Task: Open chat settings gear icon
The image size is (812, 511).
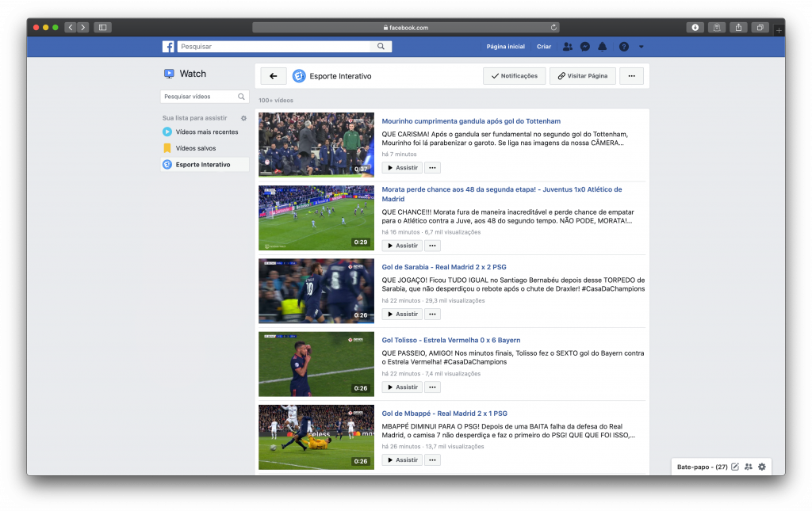Action: (x=762, y=467)
